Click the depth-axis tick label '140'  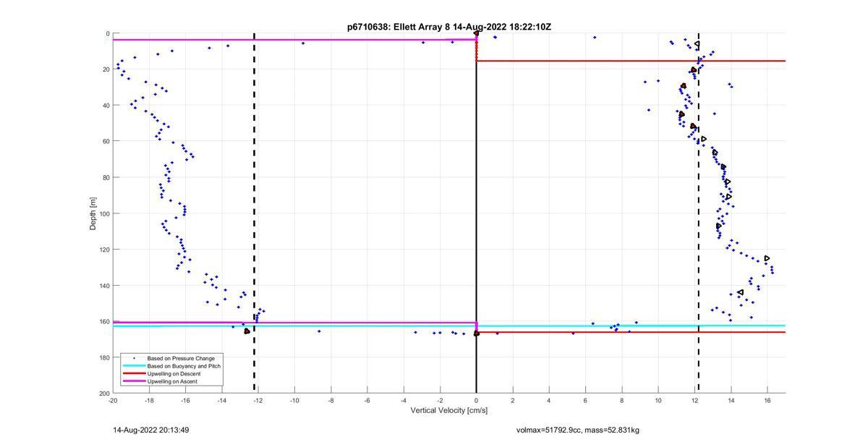tap(104, 286)
